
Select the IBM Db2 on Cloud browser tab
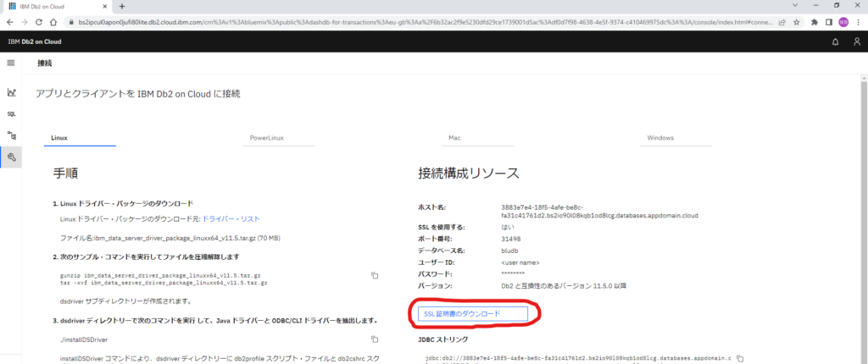(x=57, y=6)
